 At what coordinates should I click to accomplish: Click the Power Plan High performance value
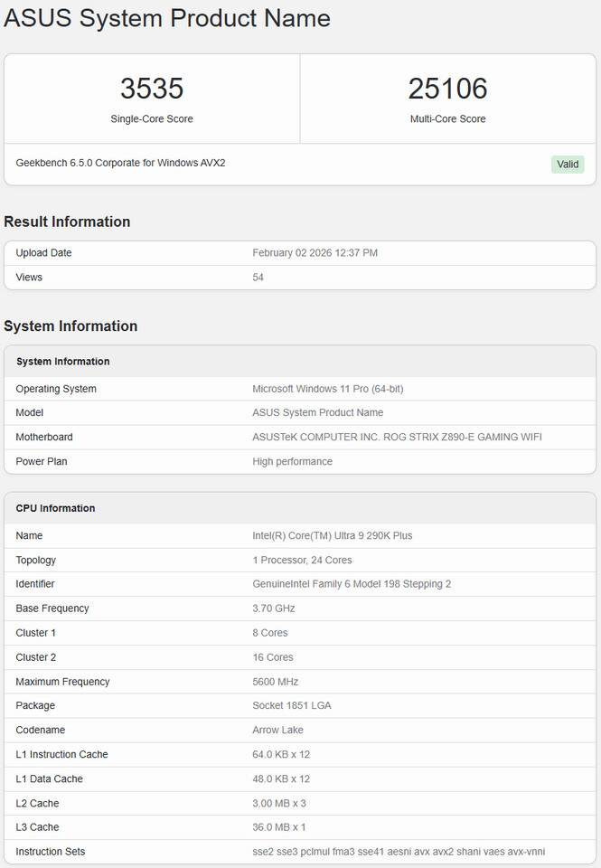click(292, 461)
